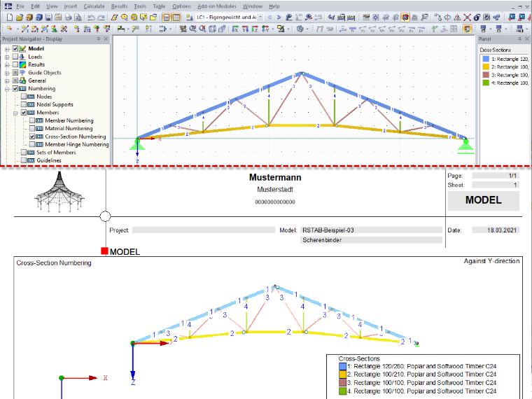Enable the Sets of Members checkbox
The height and width of the screenshot is (399, 532).
click(24, 153)
